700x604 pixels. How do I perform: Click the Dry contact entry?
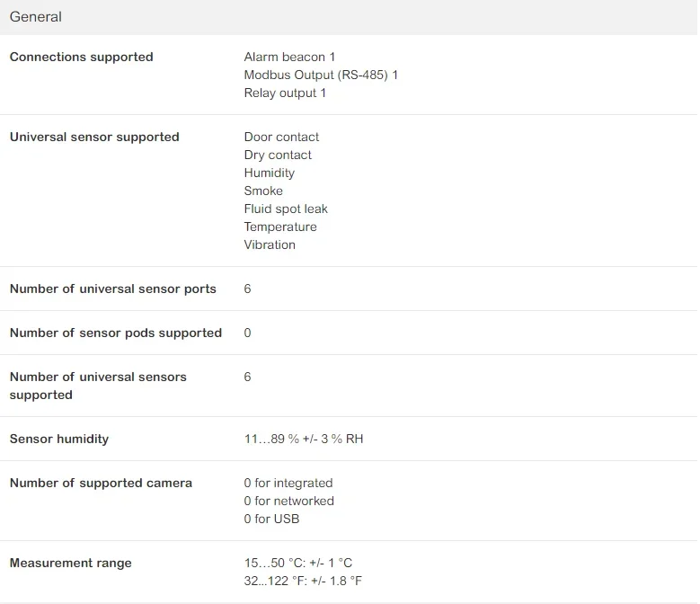point(278,155)
